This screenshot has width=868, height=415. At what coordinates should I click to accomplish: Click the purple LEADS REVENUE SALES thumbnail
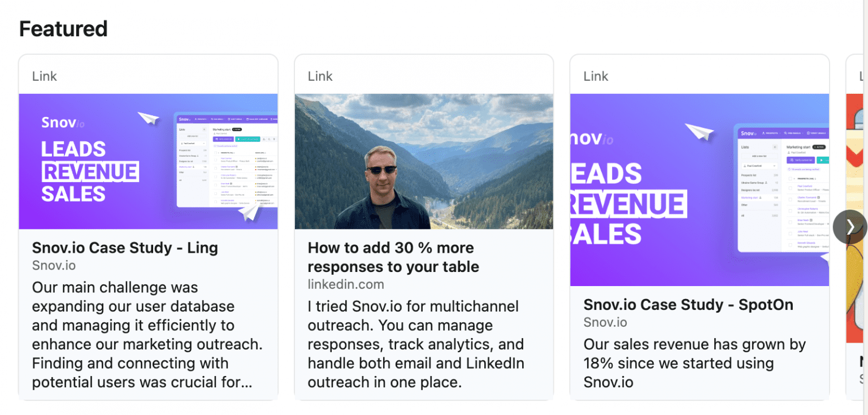coord(148,162)
